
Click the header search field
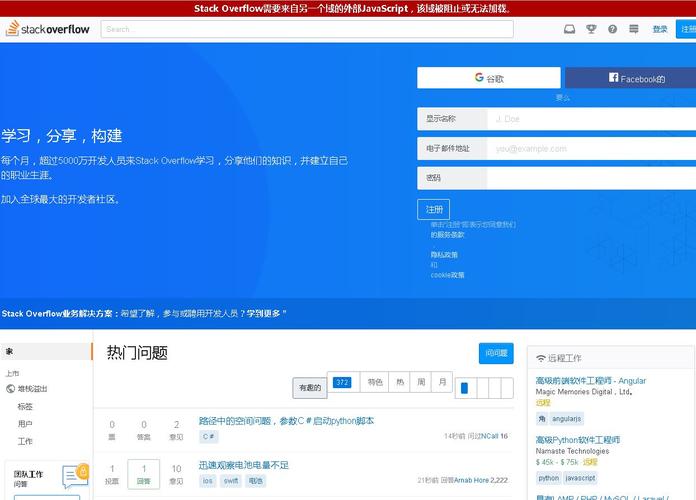pyautogui.click(x=307, y=29)
